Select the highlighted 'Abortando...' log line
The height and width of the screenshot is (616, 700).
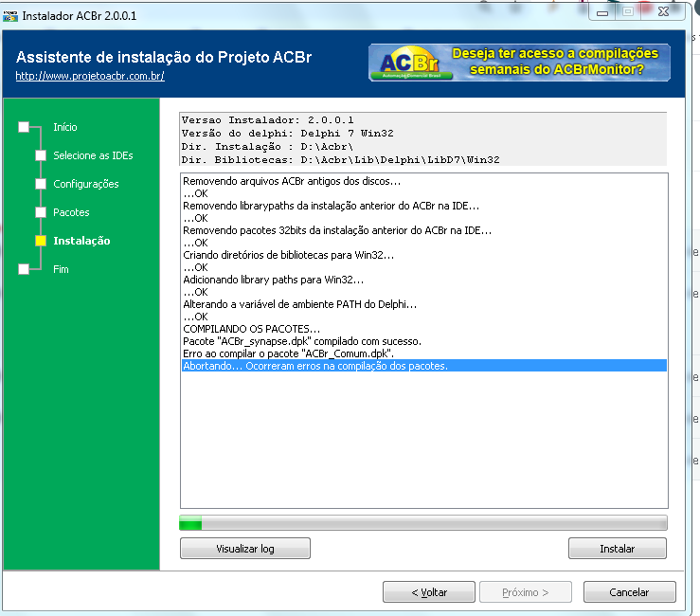[424, 366]
